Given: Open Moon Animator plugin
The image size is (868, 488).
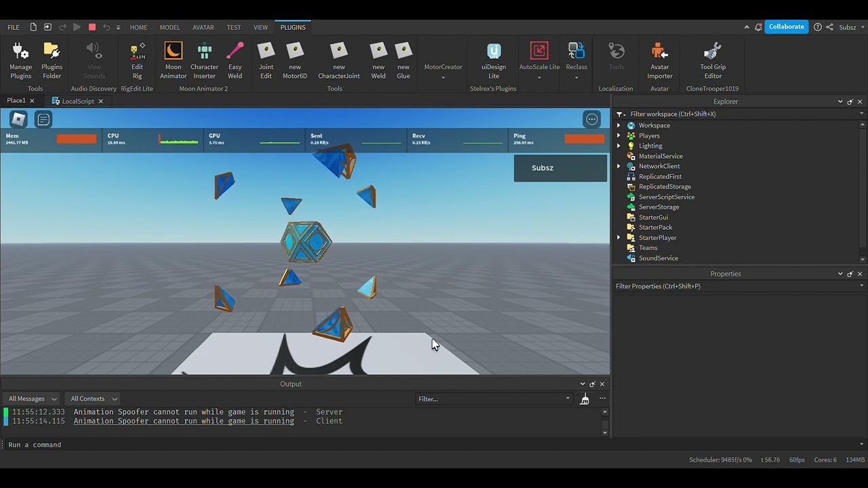Looking at the screenshot, I should pos(173,61).
